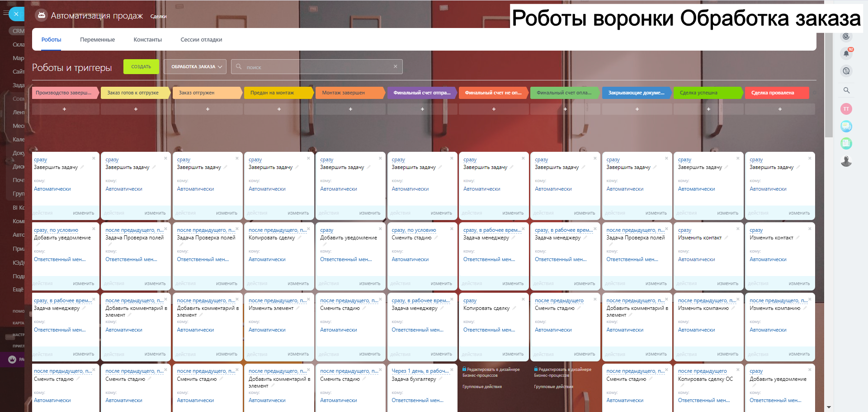Select the purple Финальный счет отпра... stage header
This screenshot has height=412, width=868.
pos(422,93)
